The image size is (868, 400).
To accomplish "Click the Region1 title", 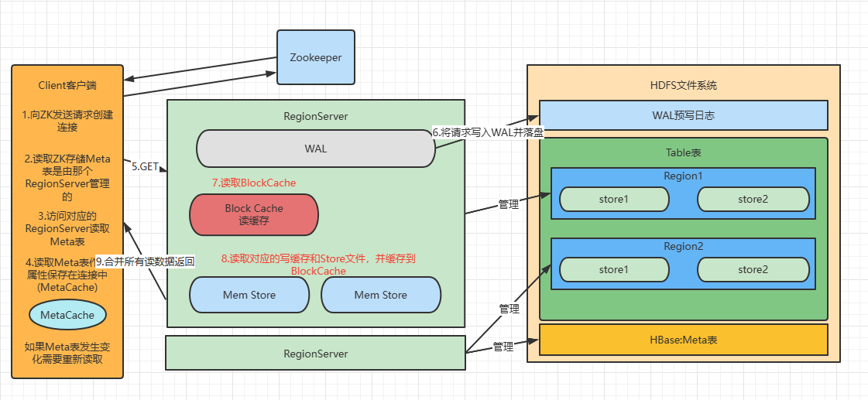I will pos(683,176).
